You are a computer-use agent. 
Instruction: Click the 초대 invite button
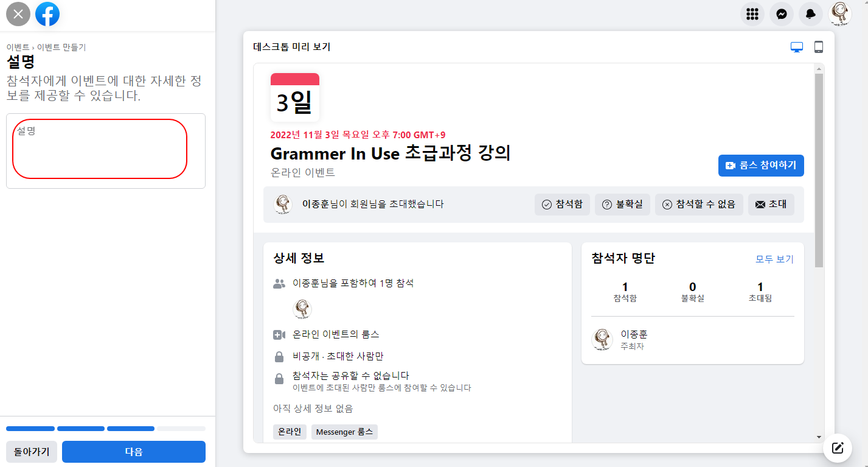[771, 205]
